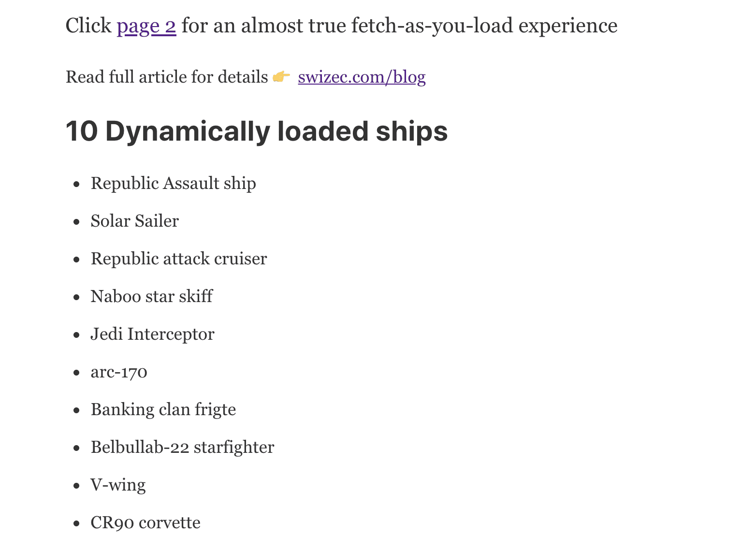Click the pointing hand emoji
This screenshot has height=550, width=756.
[281, 77]
